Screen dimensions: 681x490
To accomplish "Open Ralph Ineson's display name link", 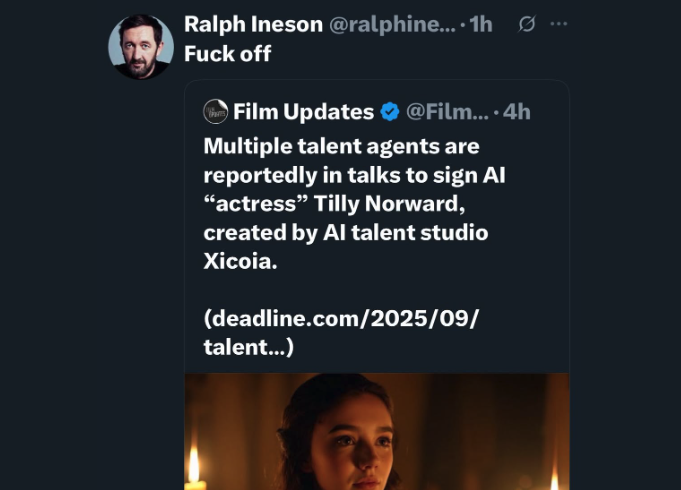I will [x=253, y=24].
